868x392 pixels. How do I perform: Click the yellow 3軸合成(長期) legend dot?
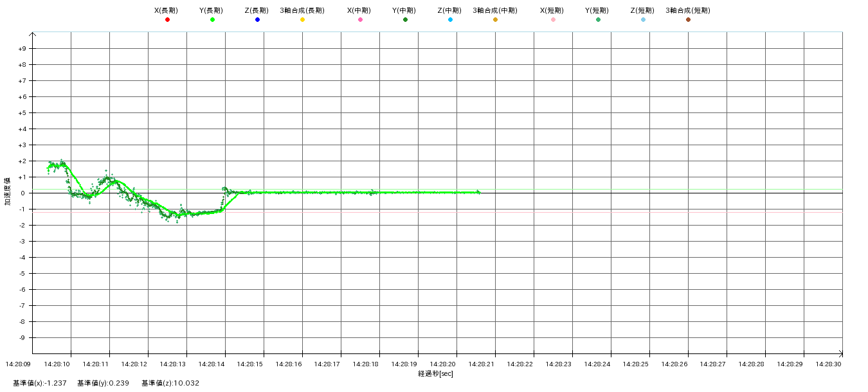(302, 20)
